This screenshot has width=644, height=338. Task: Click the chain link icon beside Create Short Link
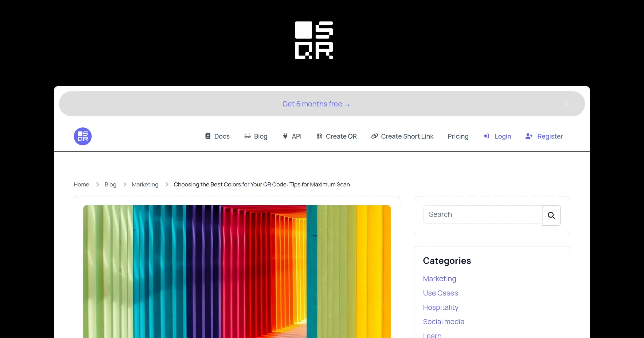click(374, 136)
